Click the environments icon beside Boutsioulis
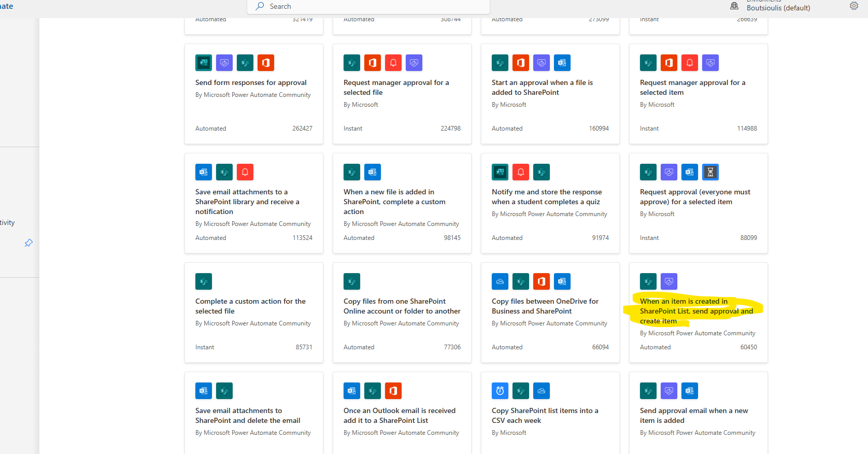This screenshot has height=454, width=868. (x=734, y=6)
